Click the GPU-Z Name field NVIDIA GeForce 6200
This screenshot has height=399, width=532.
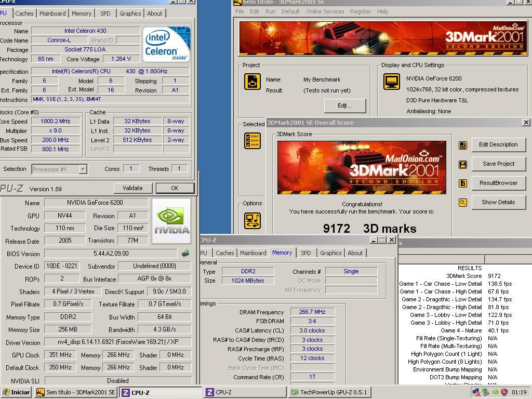pos(96,203)
